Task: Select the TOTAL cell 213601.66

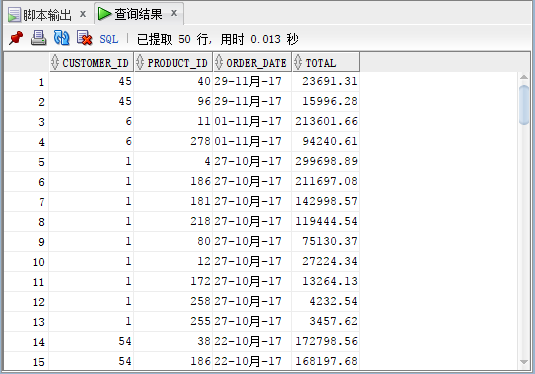Action: tap(326, 121)
